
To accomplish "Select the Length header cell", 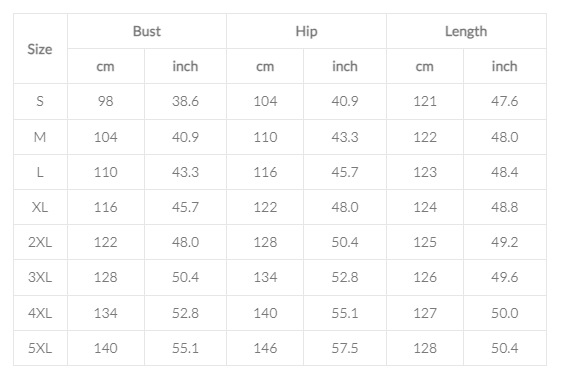I will tap(466, 31).
